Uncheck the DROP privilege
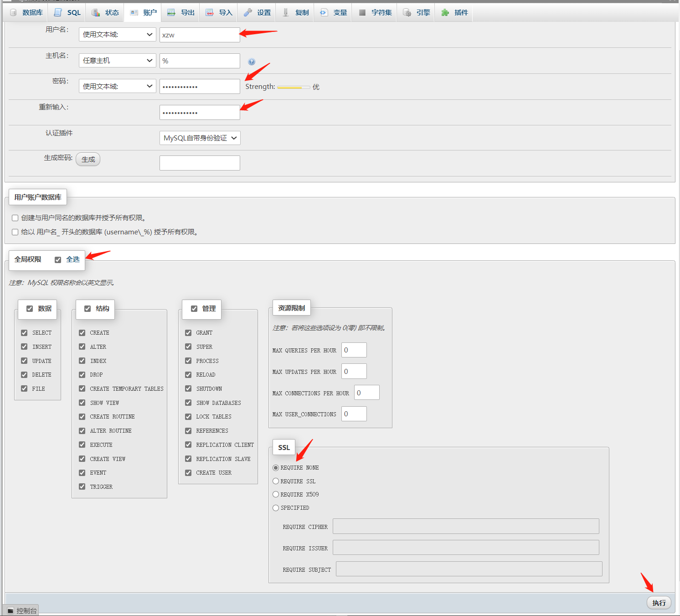This screenshot has height=616, width=680. point(82,375)
